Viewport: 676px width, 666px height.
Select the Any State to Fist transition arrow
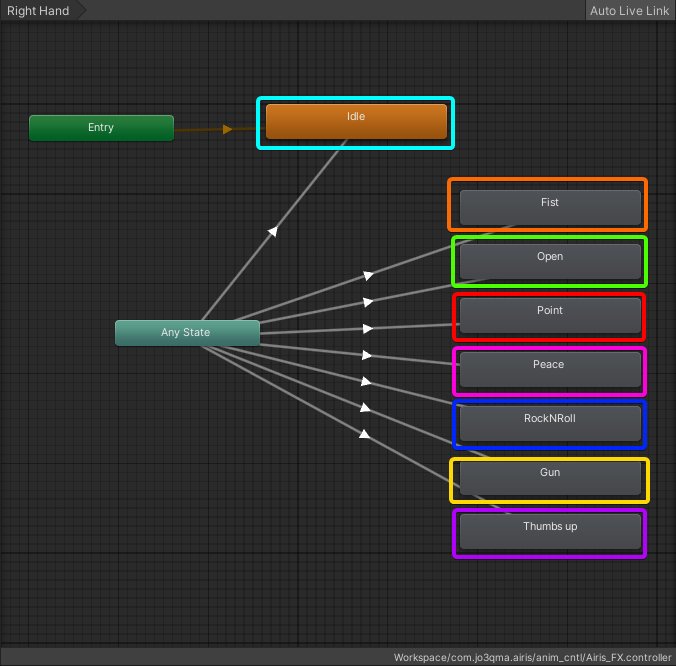click(x=368, y=274)
